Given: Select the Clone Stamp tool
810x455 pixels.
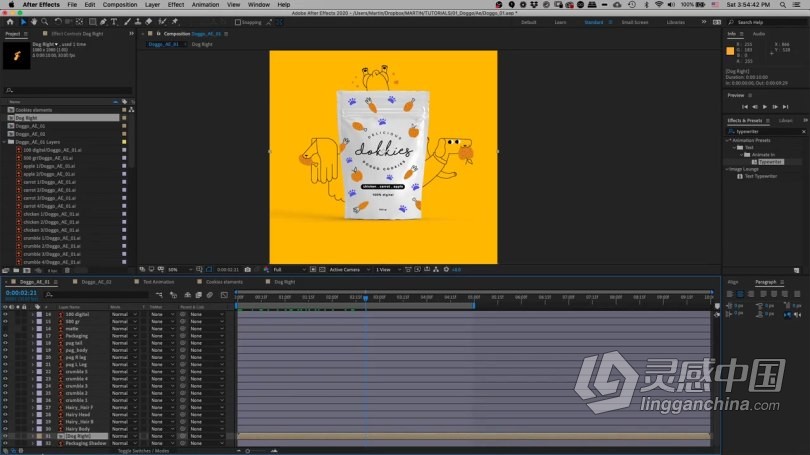Looking at the screenshot, I should pyautogui.click(x=138, y=22).
